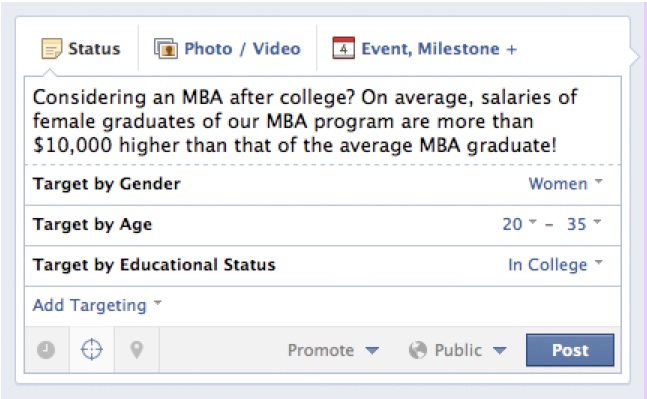Open the Promote dropdown

pyautogui.click(x=333, y=350)
